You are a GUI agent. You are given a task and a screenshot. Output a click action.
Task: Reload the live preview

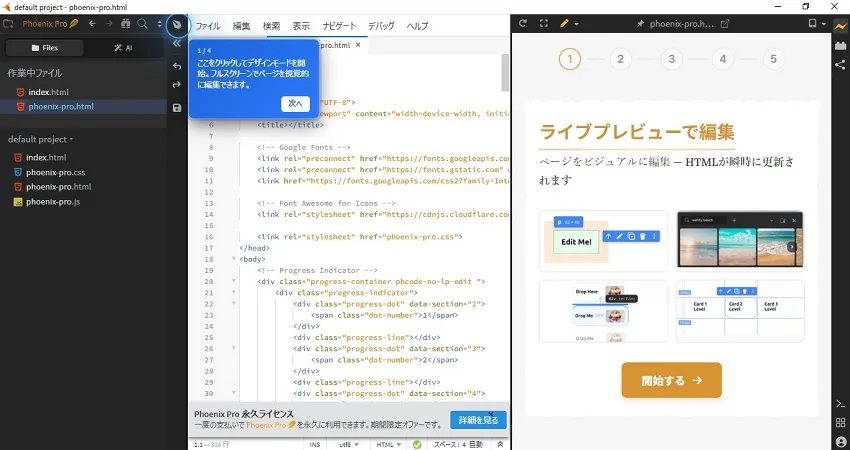coord(523,23)
